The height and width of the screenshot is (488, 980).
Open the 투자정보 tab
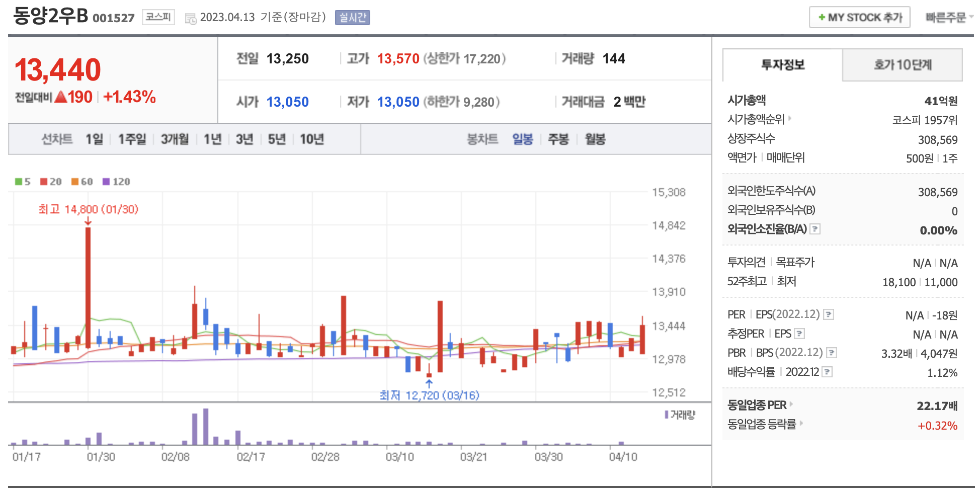coord(782,65)
